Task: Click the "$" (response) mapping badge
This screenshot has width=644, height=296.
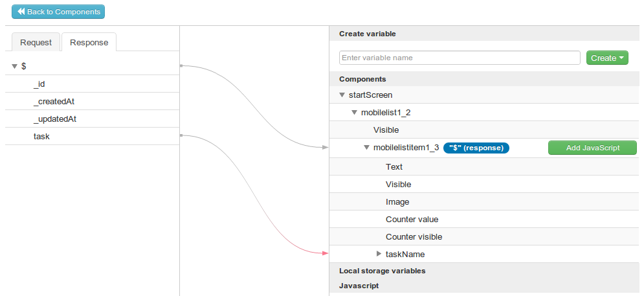Action: tap(476, 148)
